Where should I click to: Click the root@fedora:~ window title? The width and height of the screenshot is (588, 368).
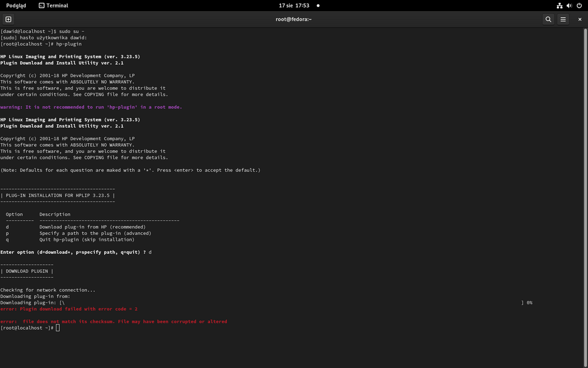pos(293,19)
